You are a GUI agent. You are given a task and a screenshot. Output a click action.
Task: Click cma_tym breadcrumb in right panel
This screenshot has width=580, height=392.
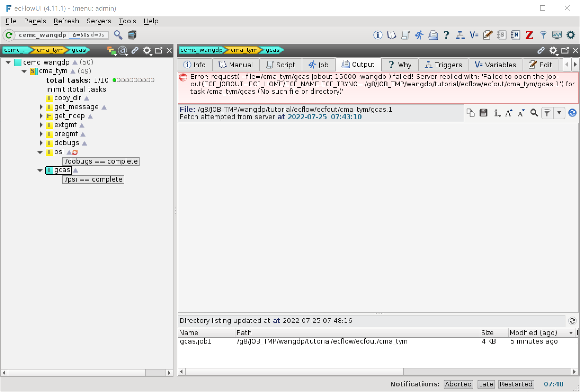click(244, 50)
